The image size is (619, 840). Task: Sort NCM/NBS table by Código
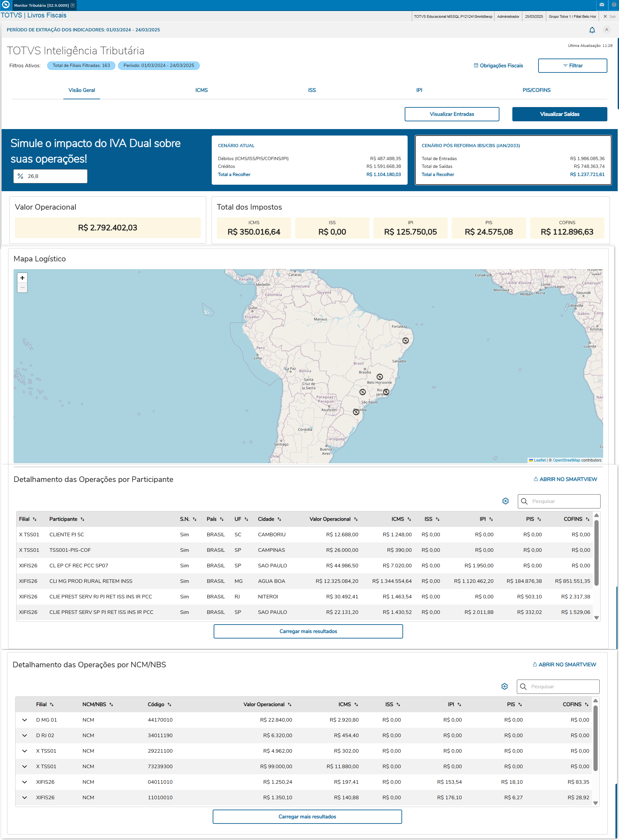169,705
